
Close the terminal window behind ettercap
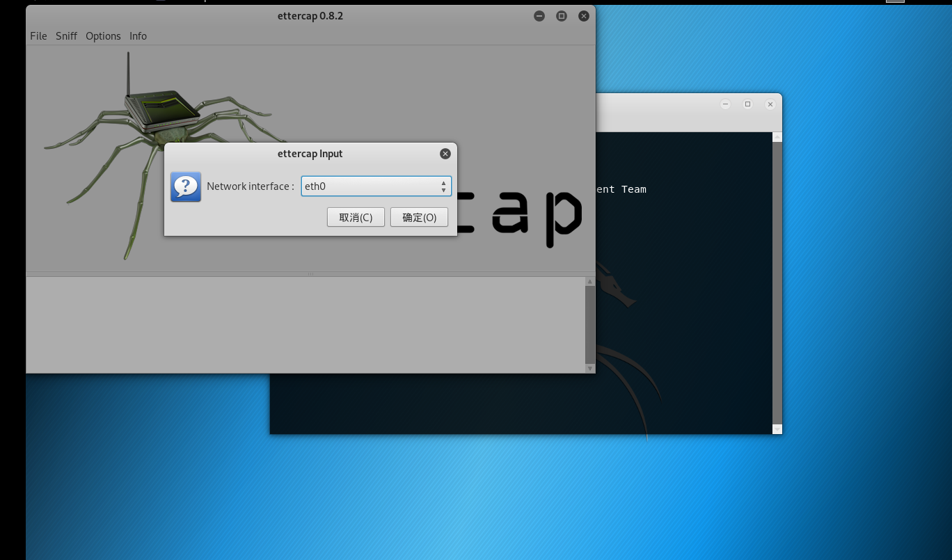pos(770,104)
